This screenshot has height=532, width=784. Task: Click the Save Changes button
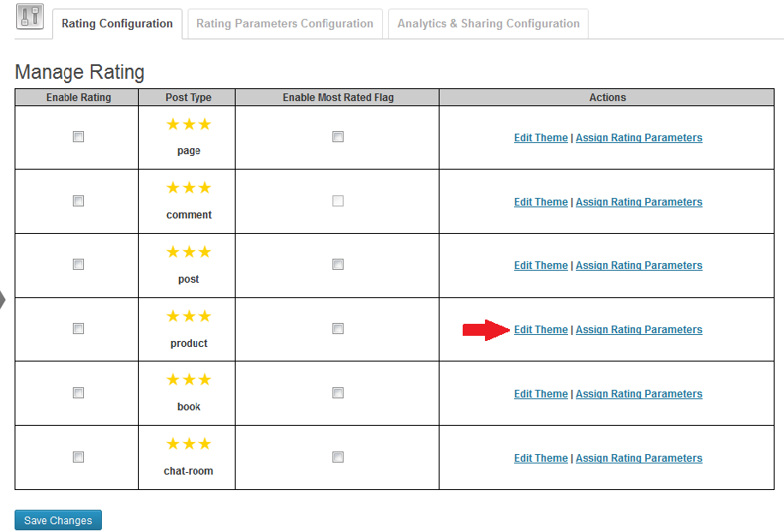click(x=58, y=521)
